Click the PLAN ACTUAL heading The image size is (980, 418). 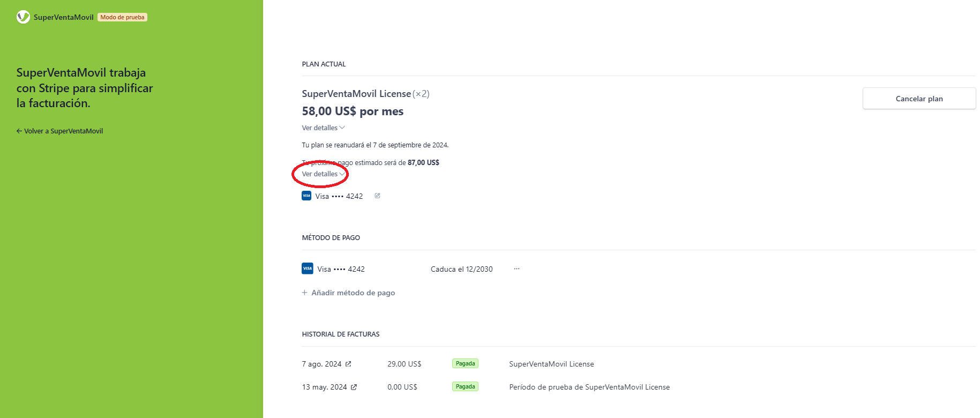coord(324,64)
